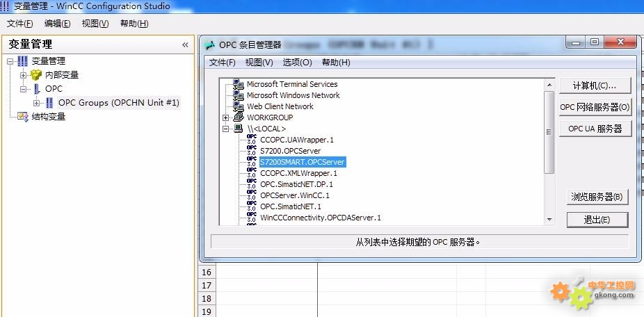Click the OPC 3.0 icon beside OPC.SimaticNET.1
This screenshot has width=644, height=317.
(252, 206)
